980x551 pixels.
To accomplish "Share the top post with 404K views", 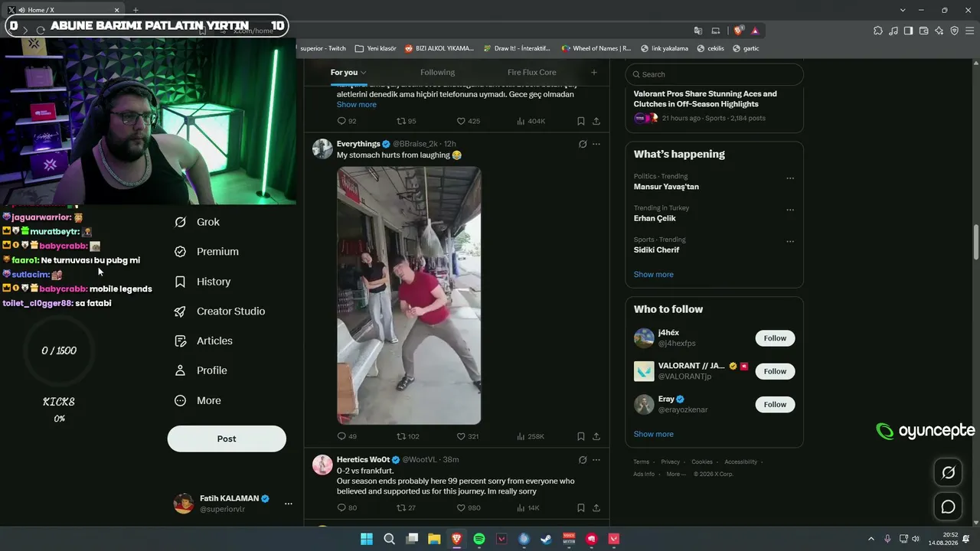I will click(596, 121).
